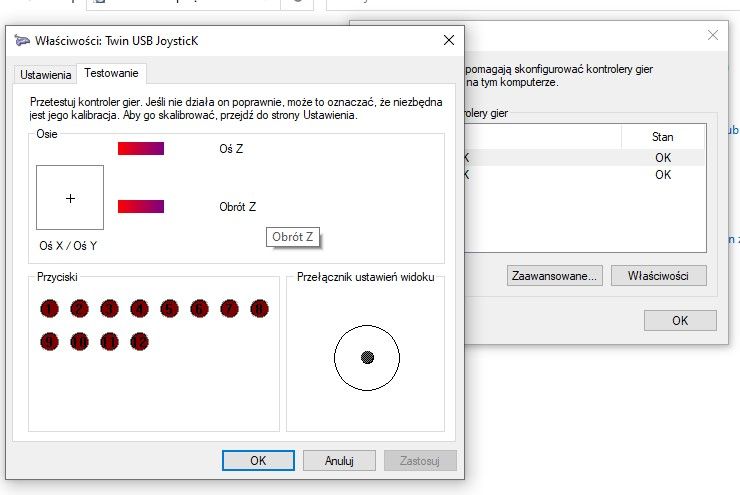Open Zaawansowane... in game controllers window
This screenshot has width=740, height=495.
[x=555, y=276]
